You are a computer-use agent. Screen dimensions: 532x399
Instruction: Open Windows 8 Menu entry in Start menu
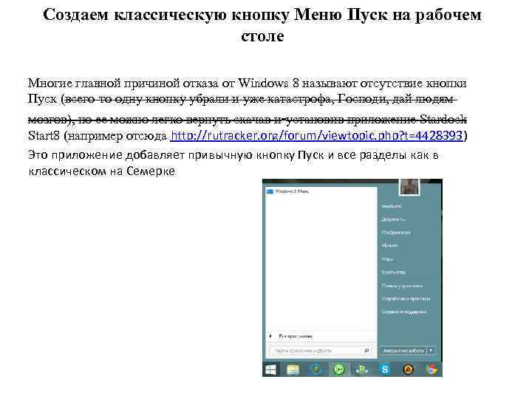(x=288, y=191)
